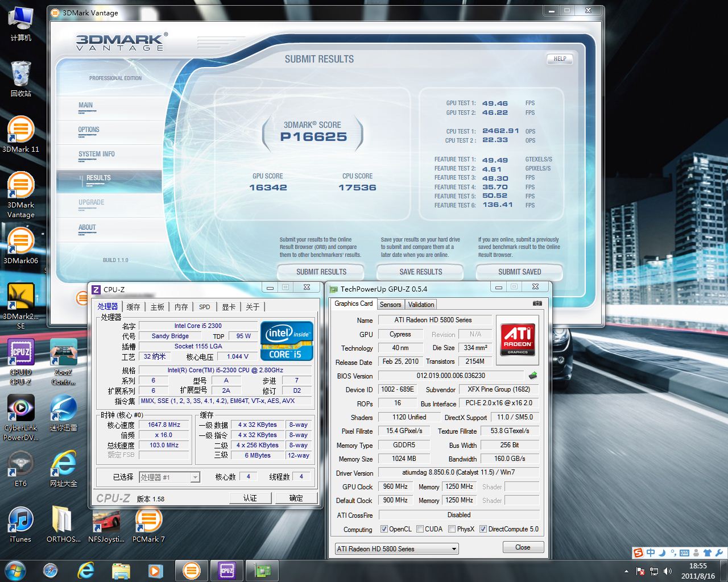Toggle the OpenCL checkbox in GPU-Z
Image resolution: width=728 pixels, height=582 pixels.
pos(384,529)
